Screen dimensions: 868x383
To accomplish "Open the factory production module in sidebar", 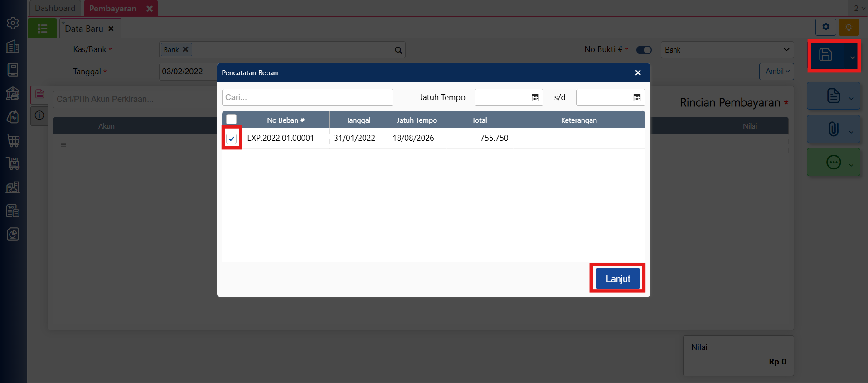I will click(13, 187).
